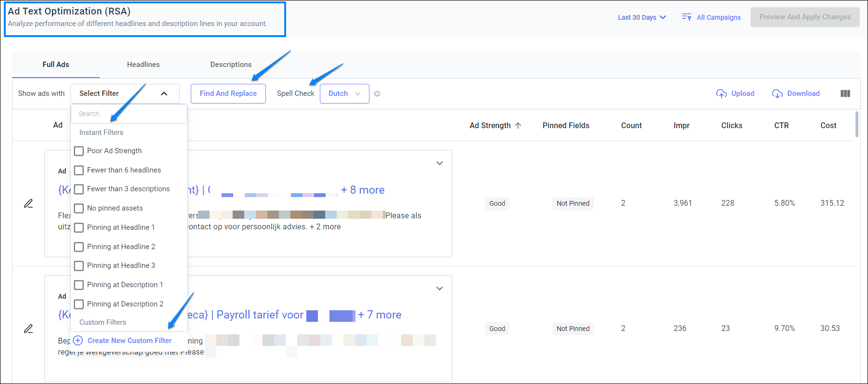Click the Count column header

[x=631, y=125]
